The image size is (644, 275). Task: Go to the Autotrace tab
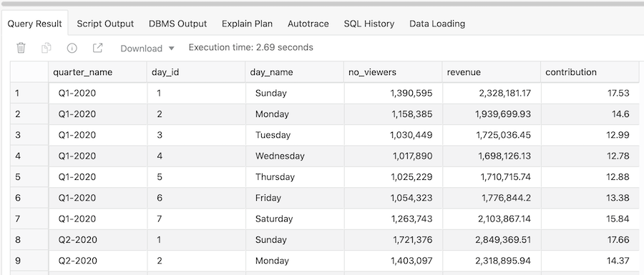(308, 24)
